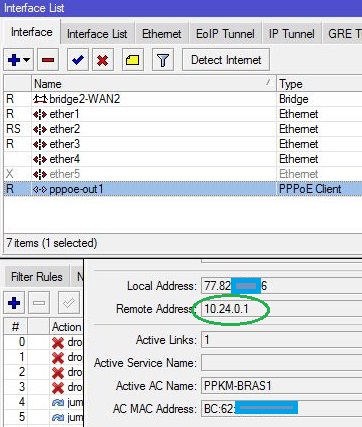Click the greyed checkmark button in firewall
The height and width of the screenshot is (427, 362).
[x=69, y=303]
